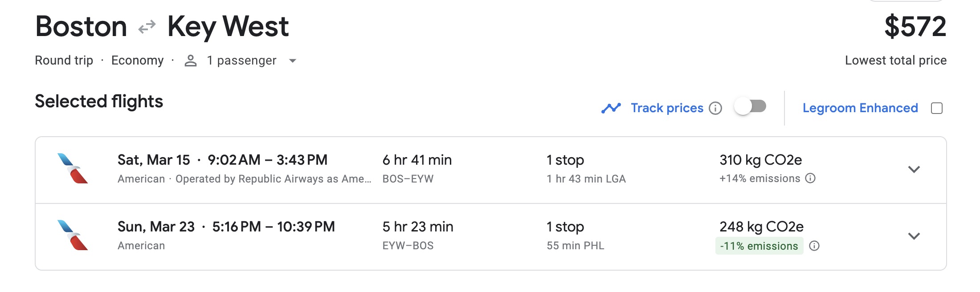Expand details of the Sun, Mar 23 flight
980x292 pixels.
tap(914, 236)
